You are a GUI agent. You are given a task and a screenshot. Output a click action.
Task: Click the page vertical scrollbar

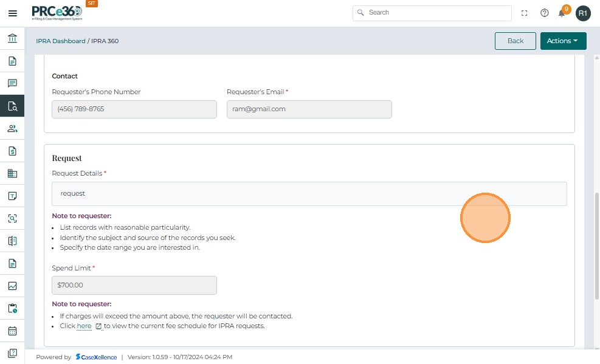(x=596, y=243)
